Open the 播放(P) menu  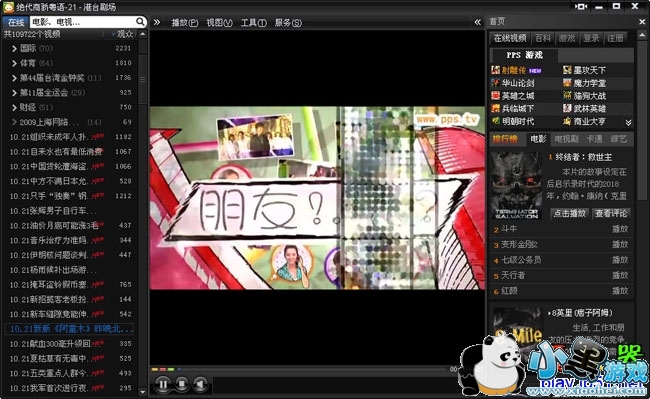[x=185, y=22]
